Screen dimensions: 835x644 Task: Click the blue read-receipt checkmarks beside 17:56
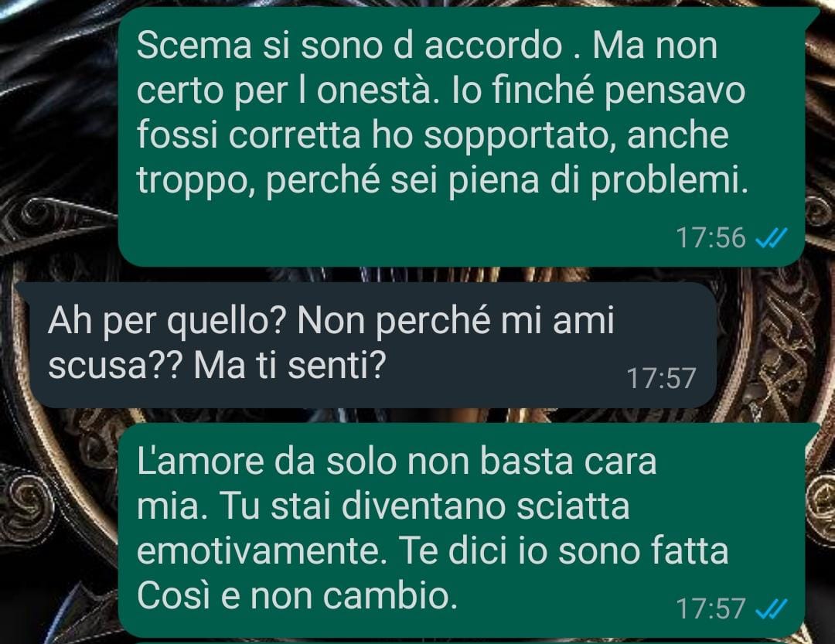(772, 238)
